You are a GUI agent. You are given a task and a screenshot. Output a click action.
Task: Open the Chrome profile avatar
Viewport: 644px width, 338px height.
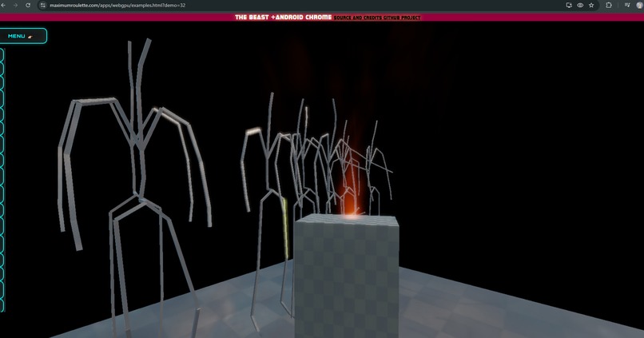click(x=641, y=6)
